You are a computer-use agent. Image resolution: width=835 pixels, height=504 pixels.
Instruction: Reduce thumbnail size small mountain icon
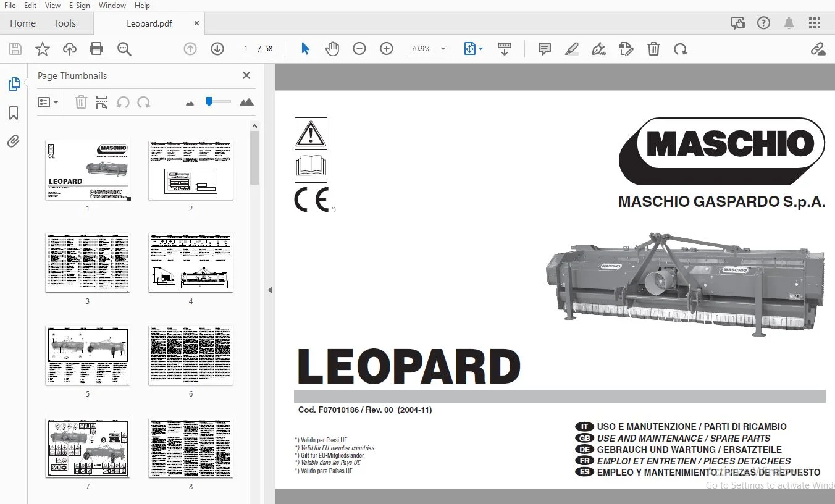coord(190,103)
